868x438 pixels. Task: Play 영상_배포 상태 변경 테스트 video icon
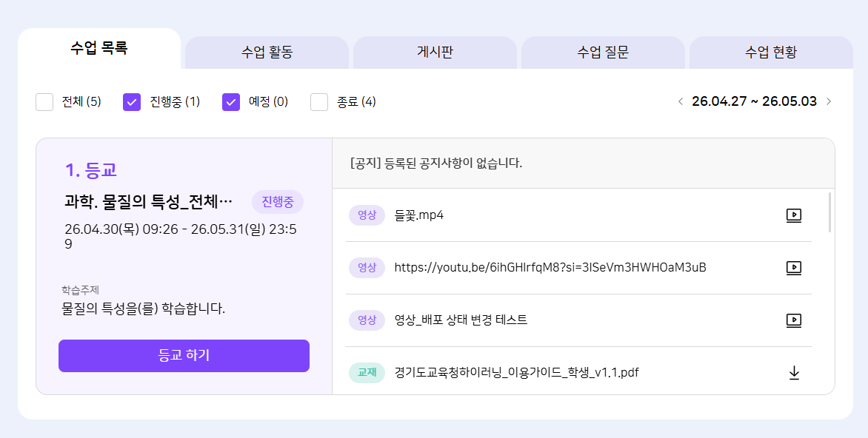(793, 320)
